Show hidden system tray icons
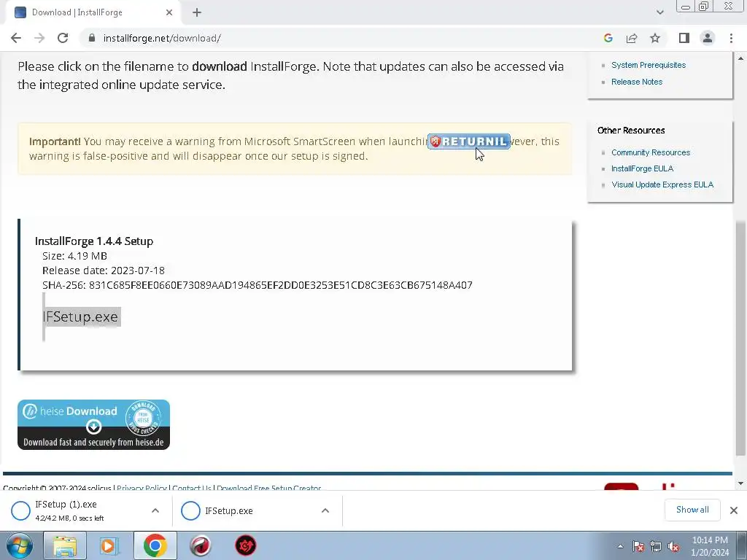The width and height of the screenshot is (747, 560). tap(620, 547)
